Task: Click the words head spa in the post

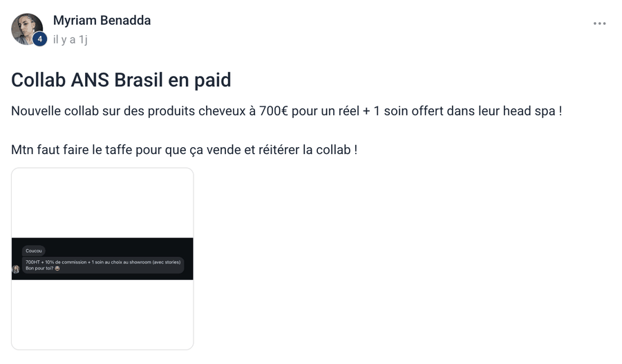Action: point(529,111)
